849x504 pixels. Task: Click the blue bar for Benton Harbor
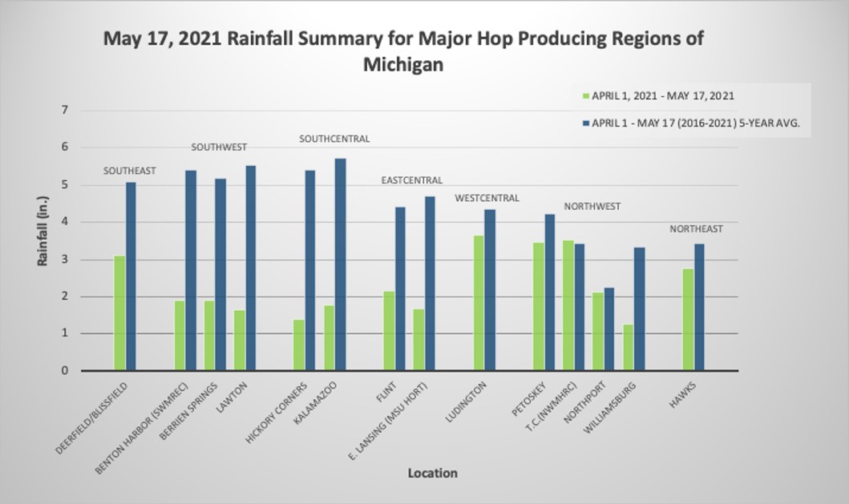pos(191,270)
